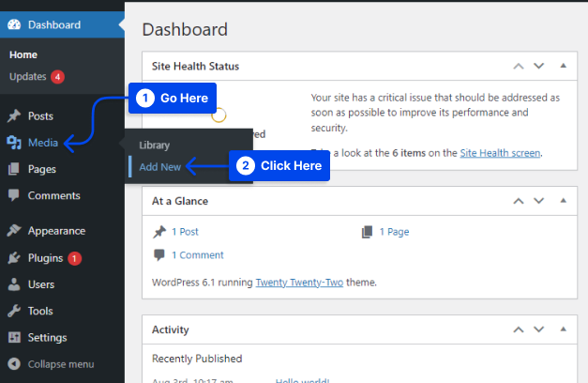This screenshot has width=588, height=383.
Task: Click the Comments speech bubble icon
Action: pyautogui.click(x=14, y=196)
